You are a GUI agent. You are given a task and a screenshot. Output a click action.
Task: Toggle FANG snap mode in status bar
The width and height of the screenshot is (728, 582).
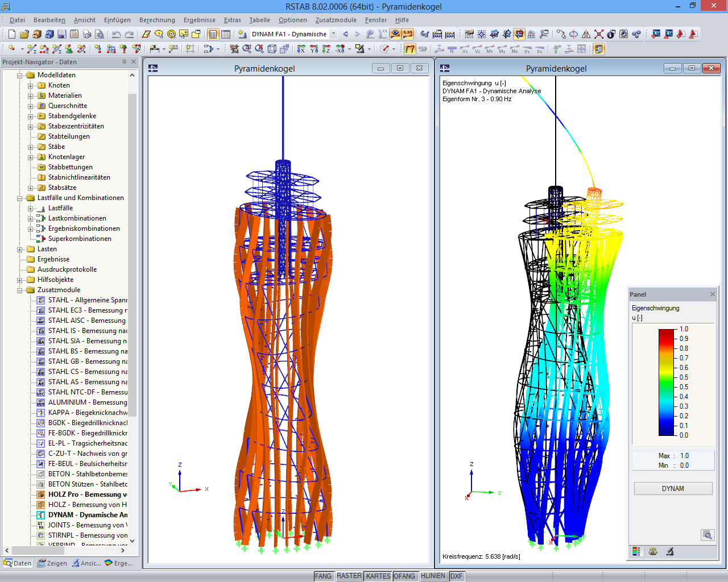point(324,576)
